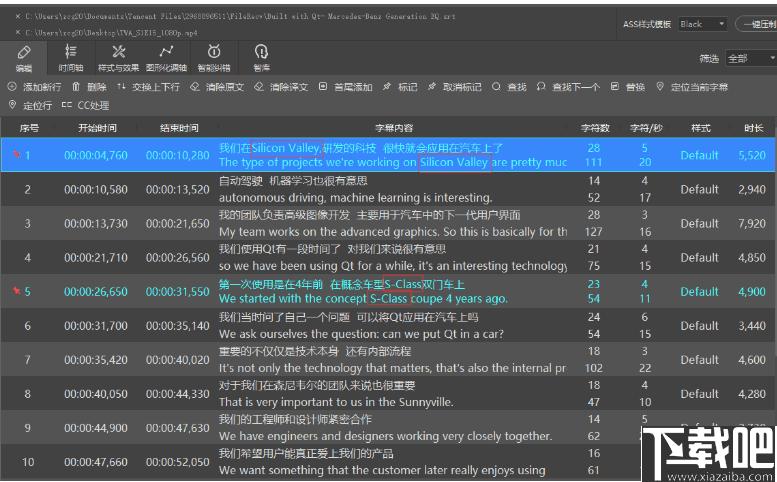Click the 字幕内容 column header
The height and width of the screenshot is (482, 777).
[x=394, y=128]
